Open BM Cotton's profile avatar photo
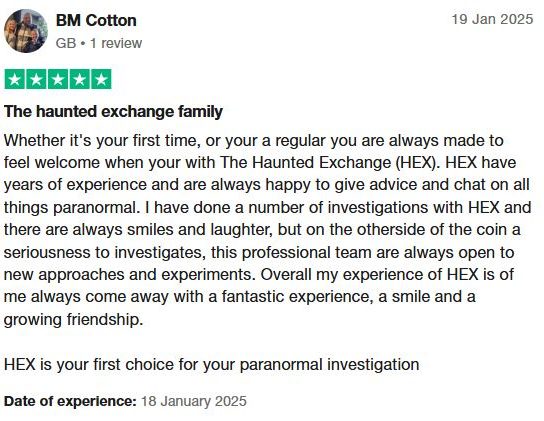 [x=26, y=31]
